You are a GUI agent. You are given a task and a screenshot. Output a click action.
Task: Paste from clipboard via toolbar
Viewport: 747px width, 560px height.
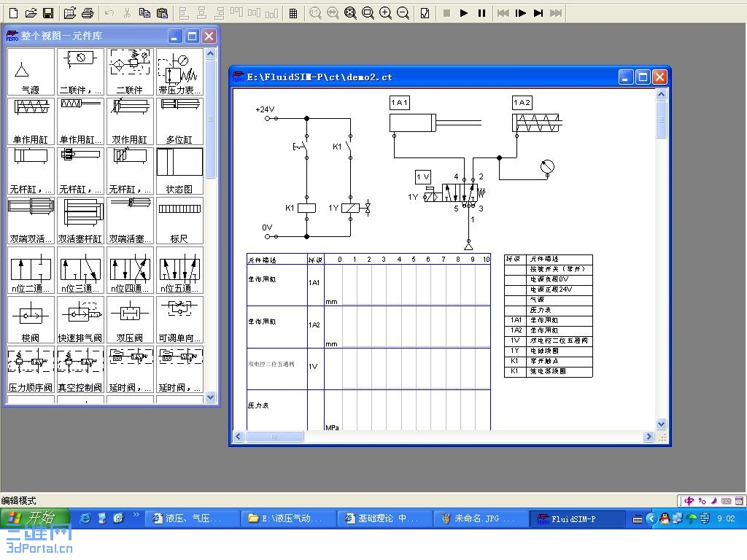tap(162, 13)
